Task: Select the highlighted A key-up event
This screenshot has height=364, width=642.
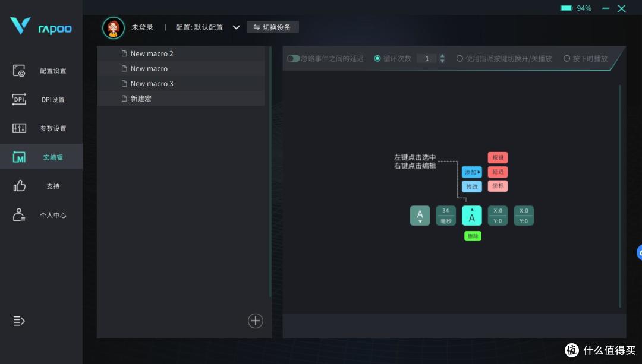Action: pyautogui.click(x=471, y=216)
